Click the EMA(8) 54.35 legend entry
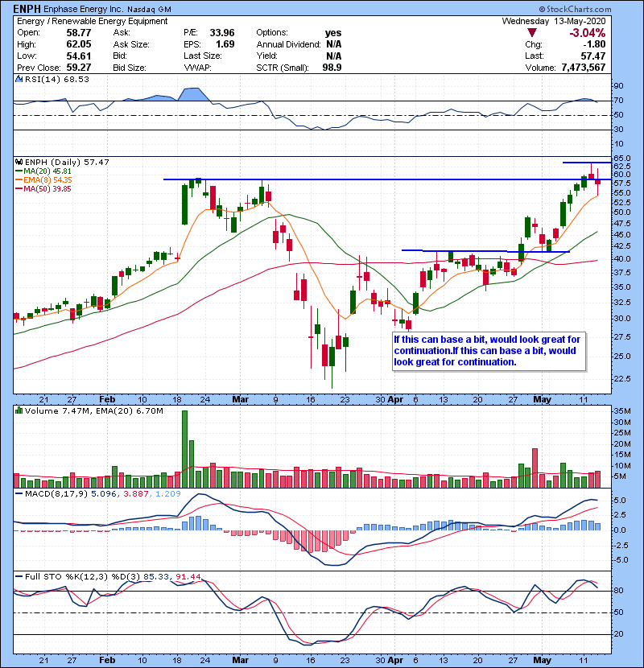Viewport: 644px width, 668px height. [43, 180]
